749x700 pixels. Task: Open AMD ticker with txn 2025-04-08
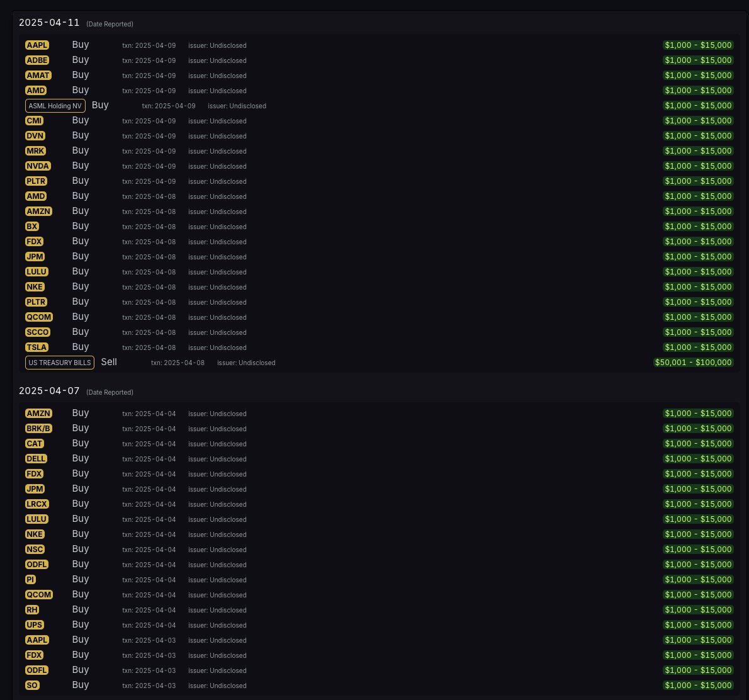pos(36,196)
